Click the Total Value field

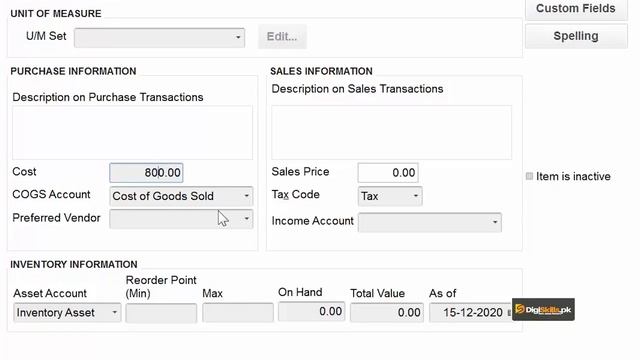(x=387, y=313)
